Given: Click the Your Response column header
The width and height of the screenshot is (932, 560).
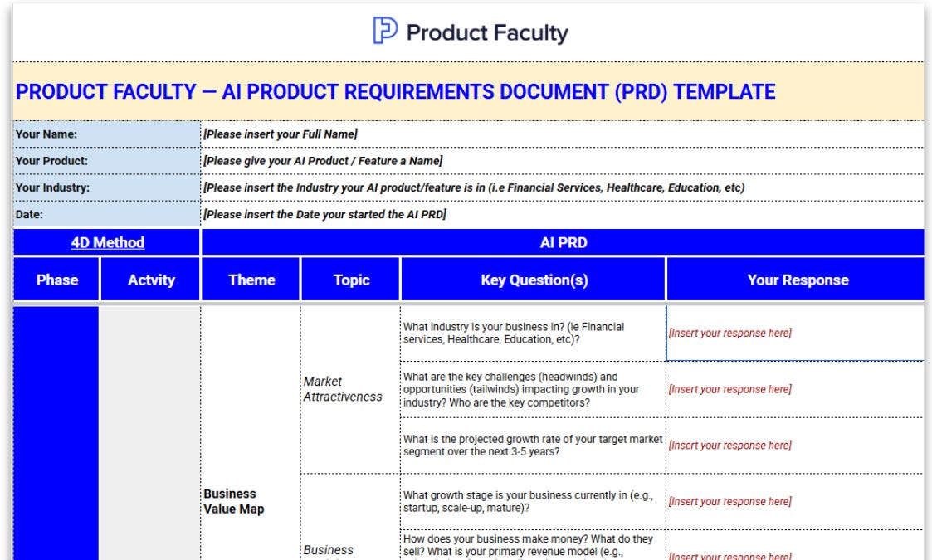Looking at the screenshot, I should coord(797,280).
